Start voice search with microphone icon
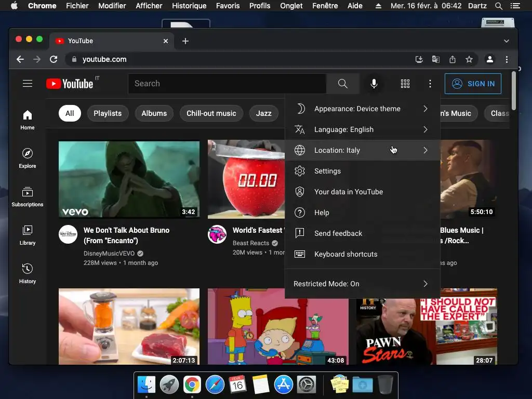 [374, 84]
